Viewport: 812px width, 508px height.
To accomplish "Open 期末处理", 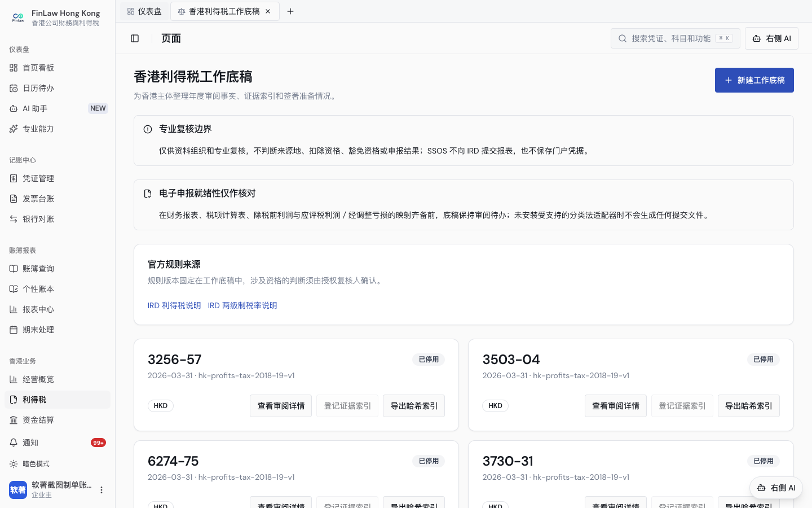I will coord(58,330).
